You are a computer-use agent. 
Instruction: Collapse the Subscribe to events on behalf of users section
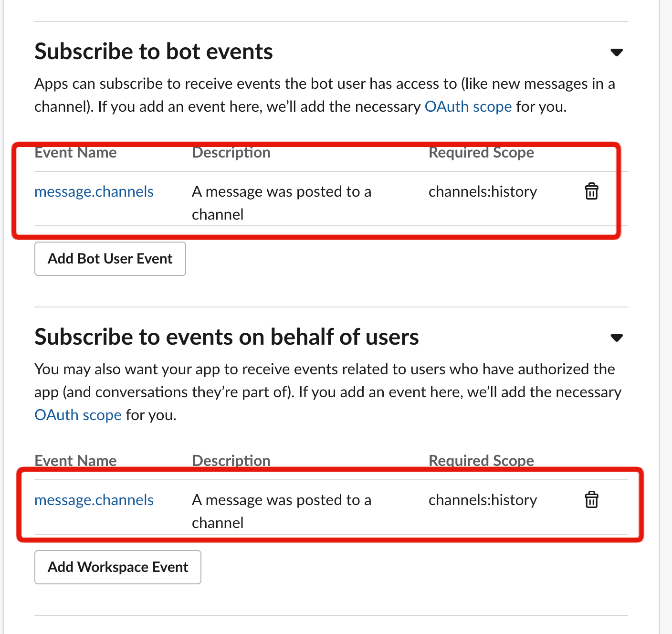pos(617,338)
